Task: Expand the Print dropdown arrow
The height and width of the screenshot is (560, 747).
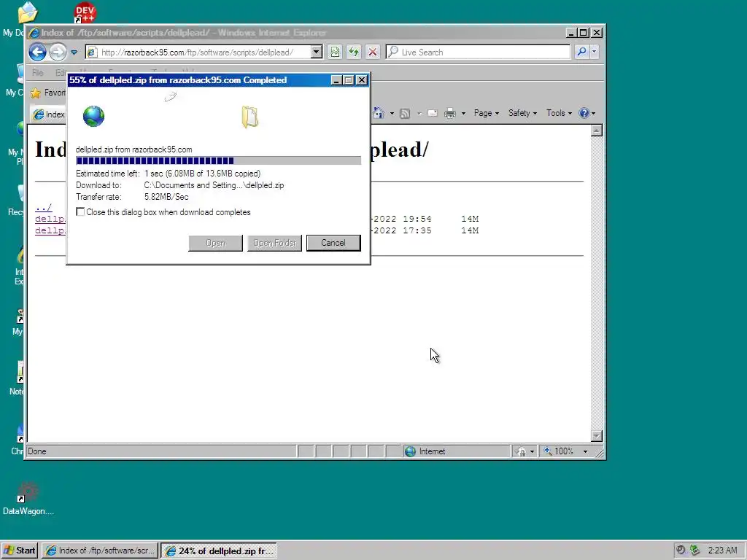Action: click(x=463, y=113)
